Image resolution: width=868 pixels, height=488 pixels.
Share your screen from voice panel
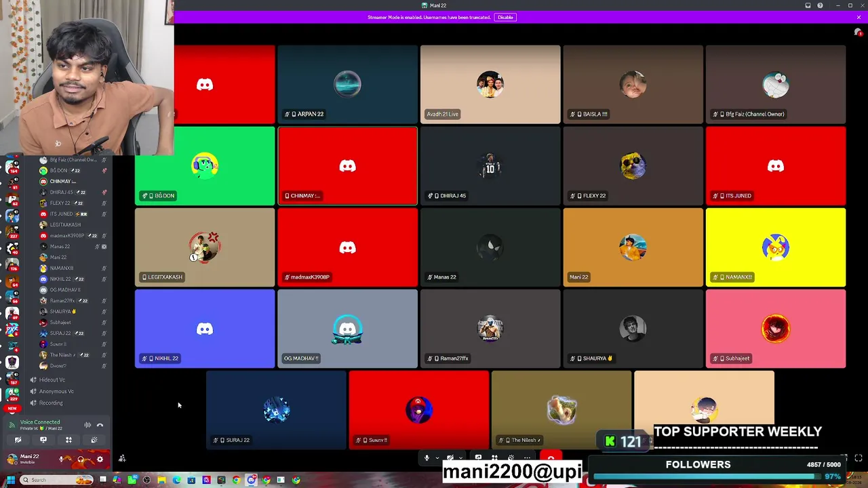click(x=43, y=440)
